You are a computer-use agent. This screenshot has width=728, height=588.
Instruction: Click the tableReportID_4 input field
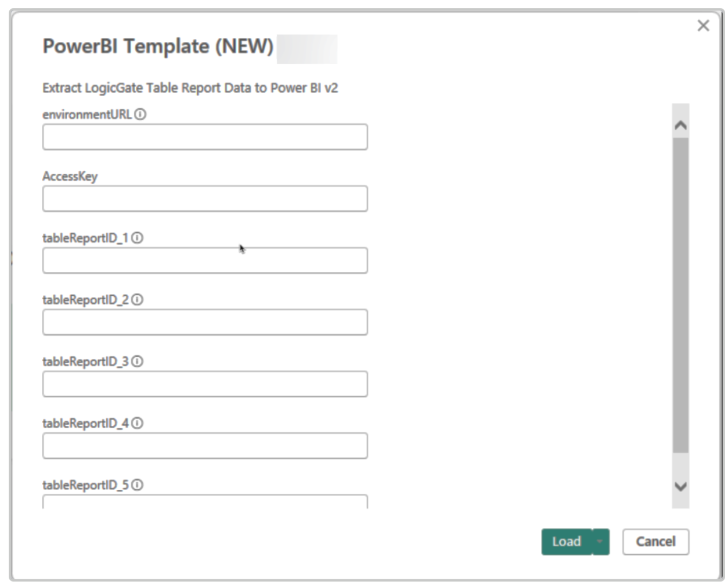205,446
